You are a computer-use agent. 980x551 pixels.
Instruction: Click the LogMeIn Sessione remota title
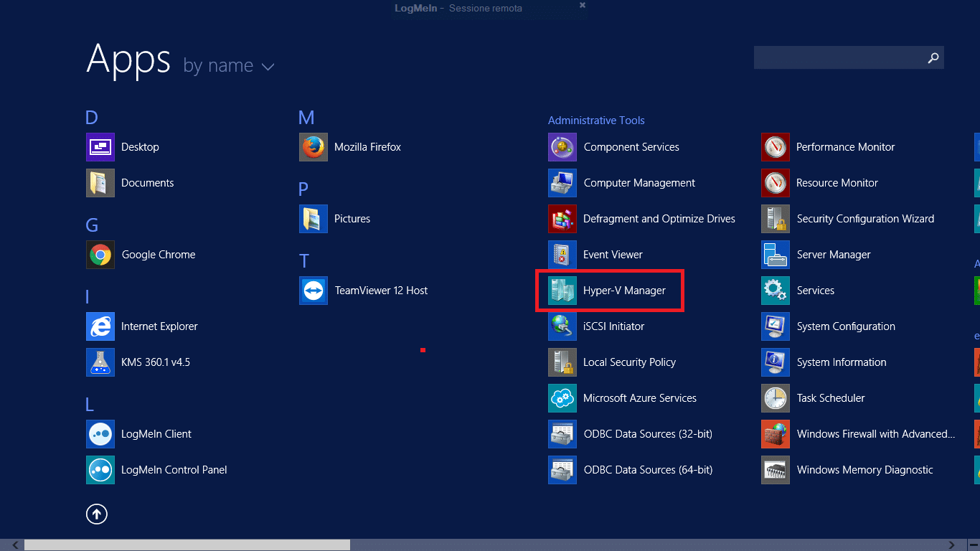(458, 9)
